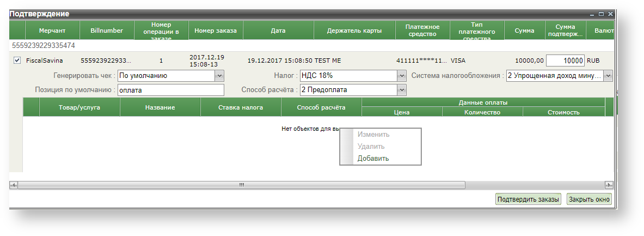This screenshot has width=644, height=236.
Task: Click the Позиция по умолчанию input field
Action: (x=171, y=90)
